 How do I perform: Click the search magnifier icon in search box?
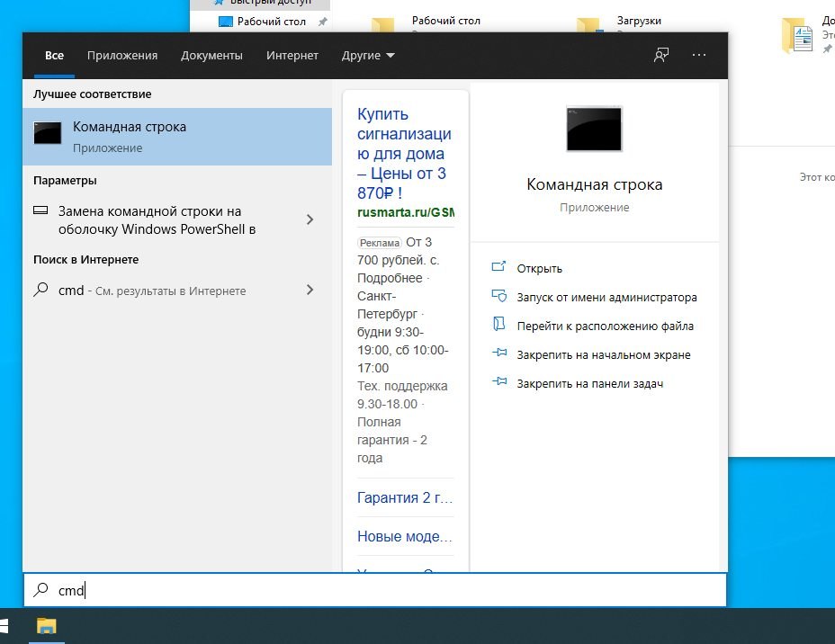(x=40, y=589)
